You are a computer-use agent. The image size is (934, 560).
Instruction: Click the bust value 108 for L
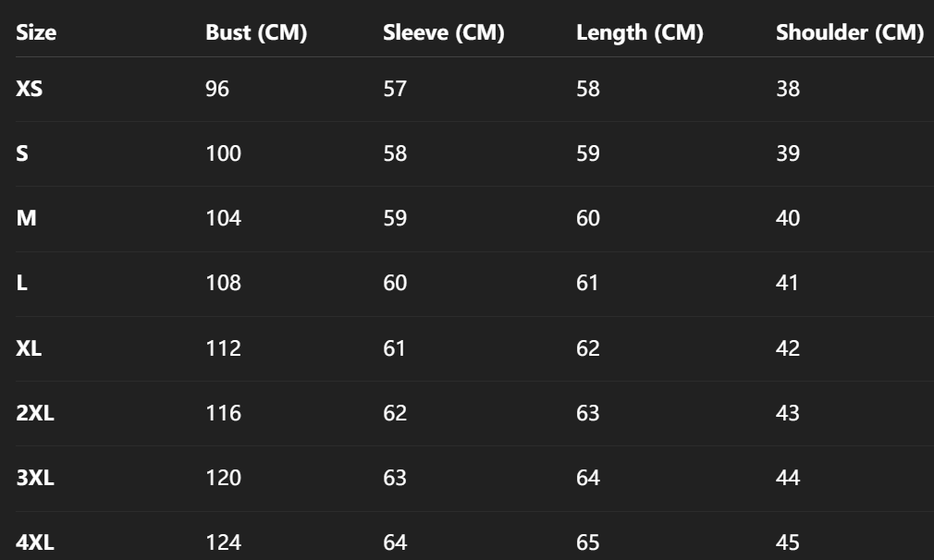[223, 283]
